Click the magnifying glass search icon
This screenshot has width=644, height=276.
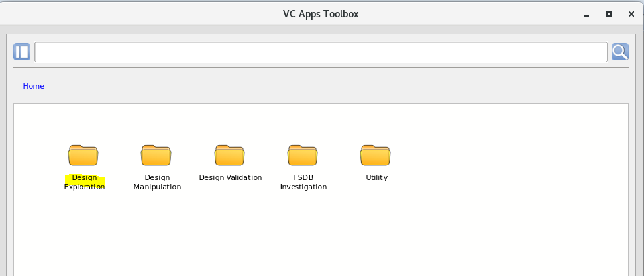point(619,52)
